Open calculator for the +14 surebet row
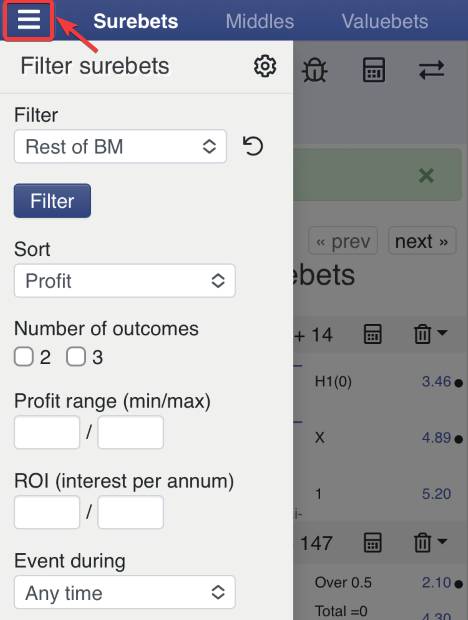Screen dimensions: 468x620 [372, 334]
